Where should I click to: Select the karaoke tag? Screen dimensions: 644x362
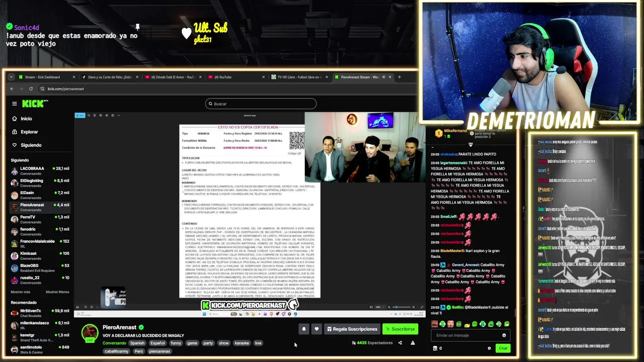click(242, 343)
